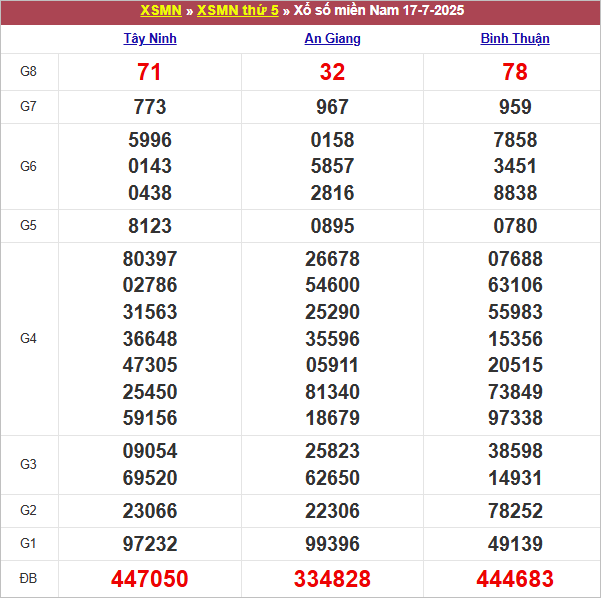601x598 pixels.
Task: Click G4 number 25450
Action: coord(150,392)
